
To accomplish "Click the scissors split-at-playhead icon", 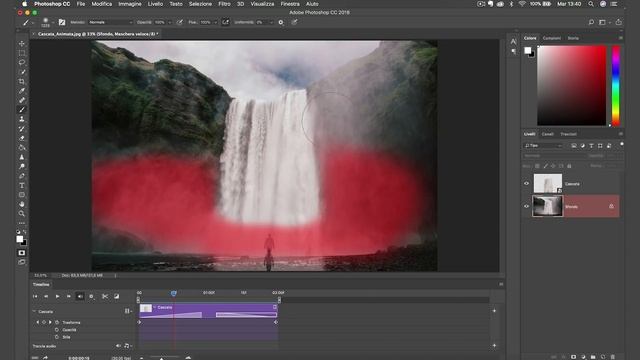I will (x=105, y=296).
